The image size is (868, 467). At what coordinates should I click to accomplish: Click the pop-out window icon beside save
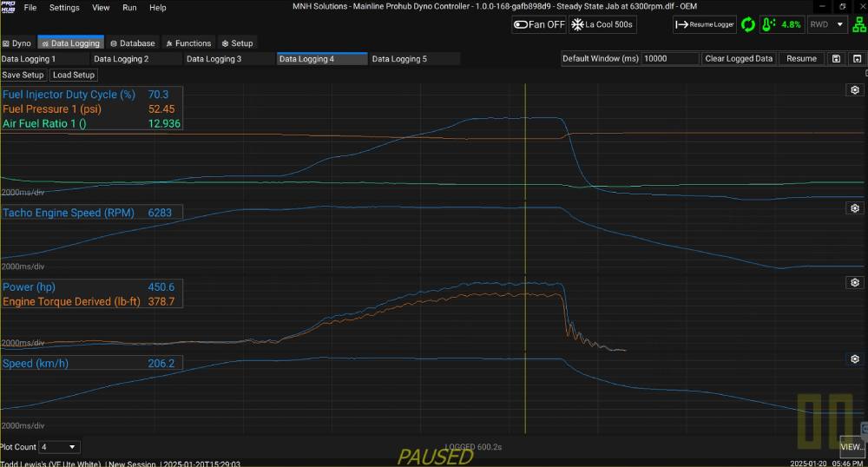[857, 59]
